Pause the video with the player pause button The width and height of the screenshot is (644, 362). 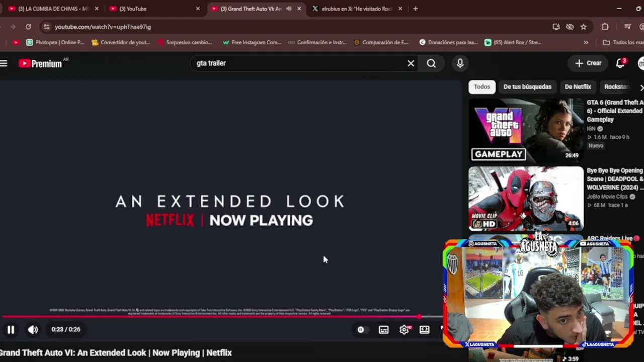(11, 330)
